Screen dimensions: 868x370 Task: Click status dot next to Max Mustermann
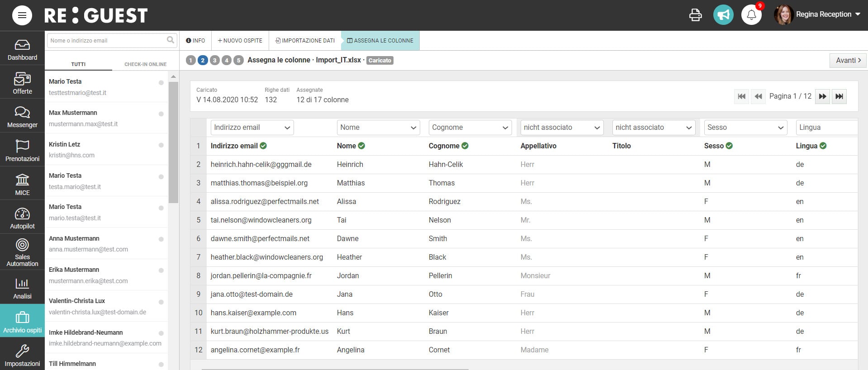click(x=161, y=114)
